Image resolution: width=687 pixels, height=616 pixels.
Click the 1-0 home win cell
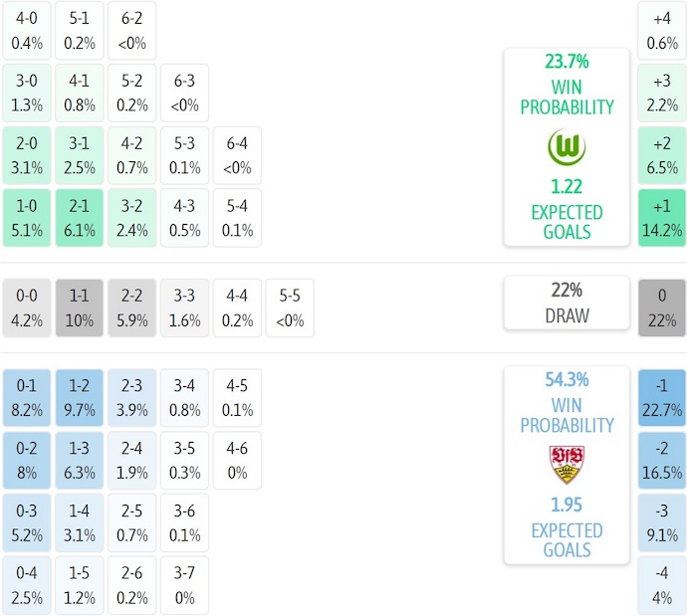click(x=26, y=217)
